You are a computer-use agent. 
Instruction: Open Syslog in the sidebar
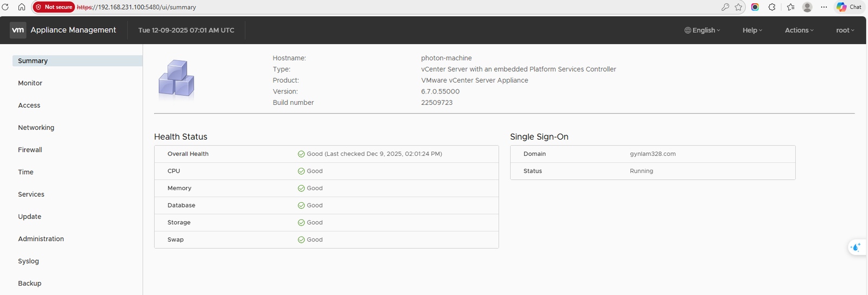[29, 261]
